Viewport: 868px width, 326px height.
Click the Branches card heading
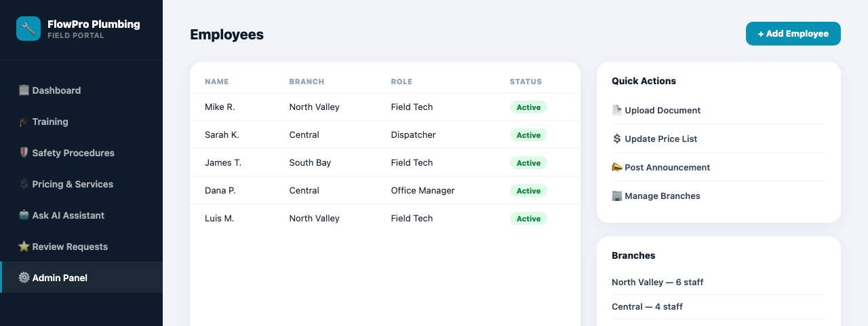point(633,255)
